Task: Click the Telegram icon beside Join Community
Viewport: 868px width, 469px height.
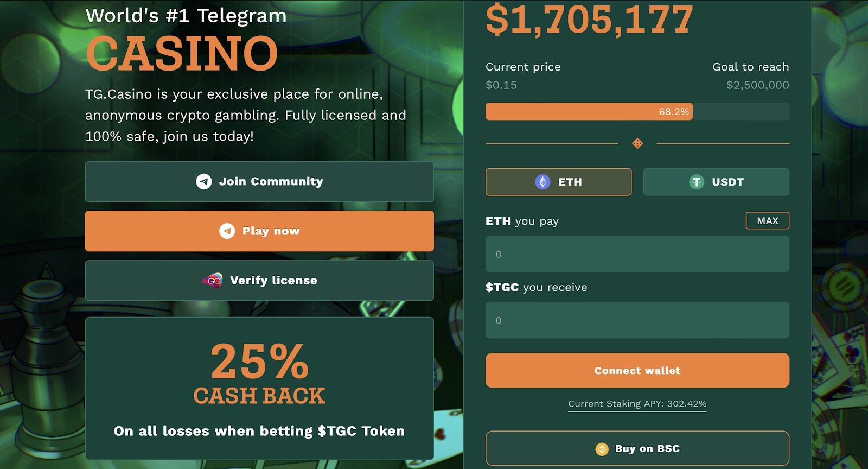Action: (x=204, y=181)
